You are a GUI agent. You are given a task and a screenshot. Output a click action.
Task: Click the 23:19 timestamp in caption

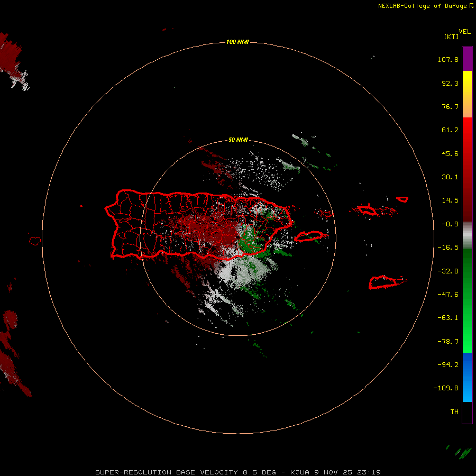coord(369,472)
